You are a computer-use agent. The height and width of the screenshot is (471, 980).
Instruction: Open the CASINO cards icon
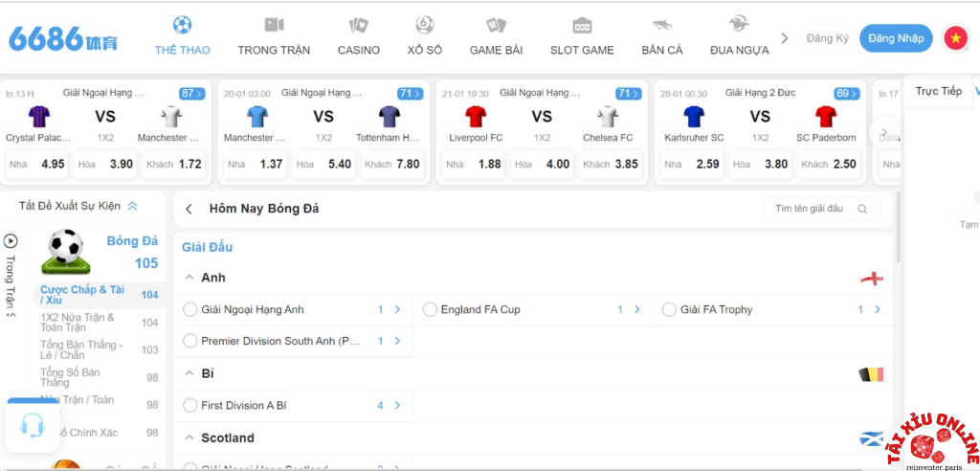click(358, 26)
